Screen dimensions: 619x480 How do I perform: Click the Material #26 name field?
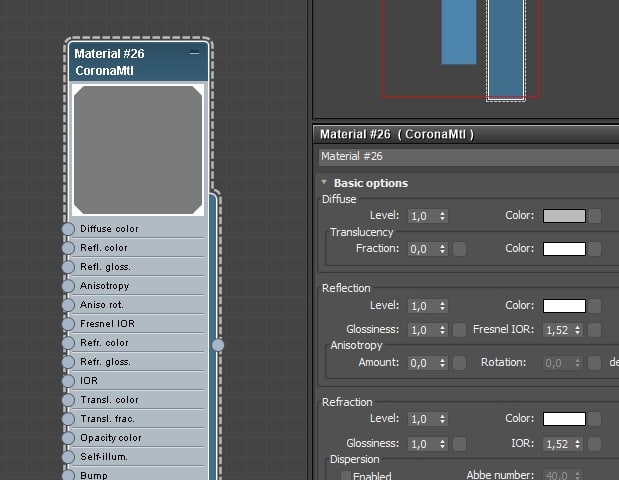click(469, 157)
